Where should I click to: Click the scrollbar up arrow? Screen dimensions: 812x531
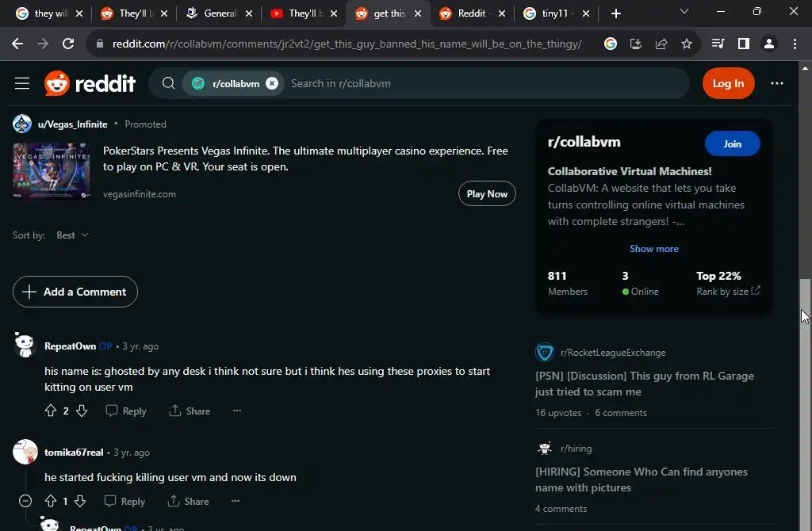[x=805, y=68]
